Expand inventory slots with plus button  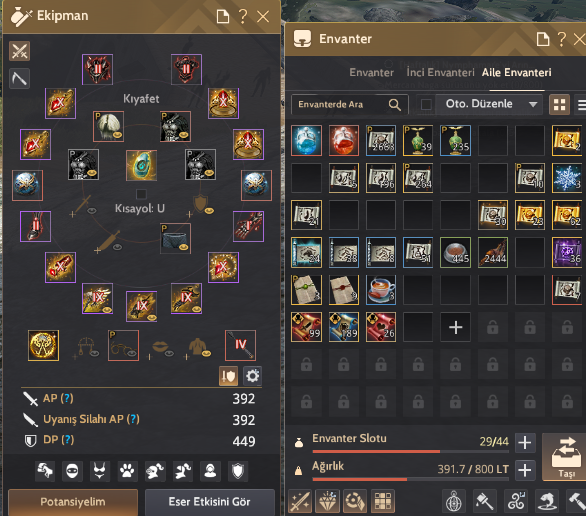pos(525,443)
